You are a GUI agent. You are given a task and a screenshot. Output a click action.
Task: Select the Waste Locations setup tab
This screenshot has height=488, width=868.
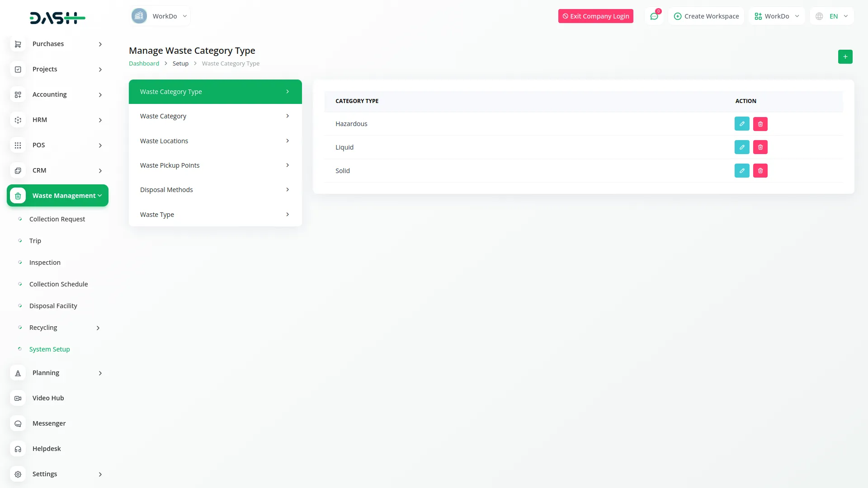pos(215,141)
